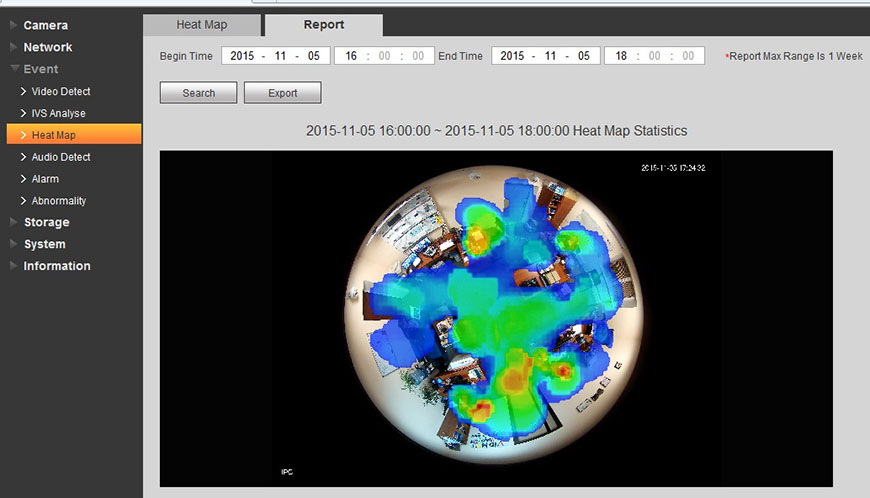Image resolution: width=870 pixels, height=498 pixels.
Task: Switch to the Heat Map tab
Action: 203,25
